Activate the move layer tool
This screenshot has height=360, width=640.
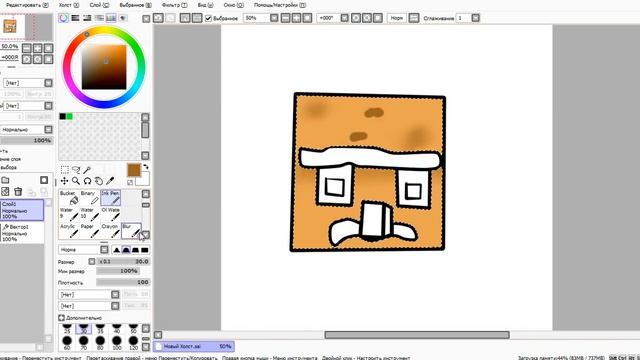(64, 181)
